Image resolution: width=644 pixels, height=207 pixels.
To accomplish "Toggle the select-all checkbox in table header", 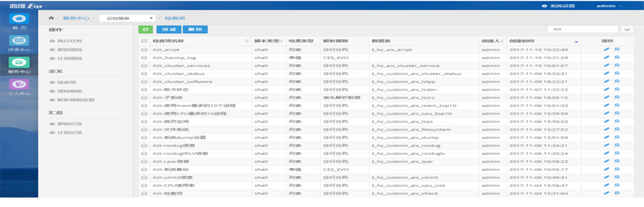I will click(x=144, y=41).
